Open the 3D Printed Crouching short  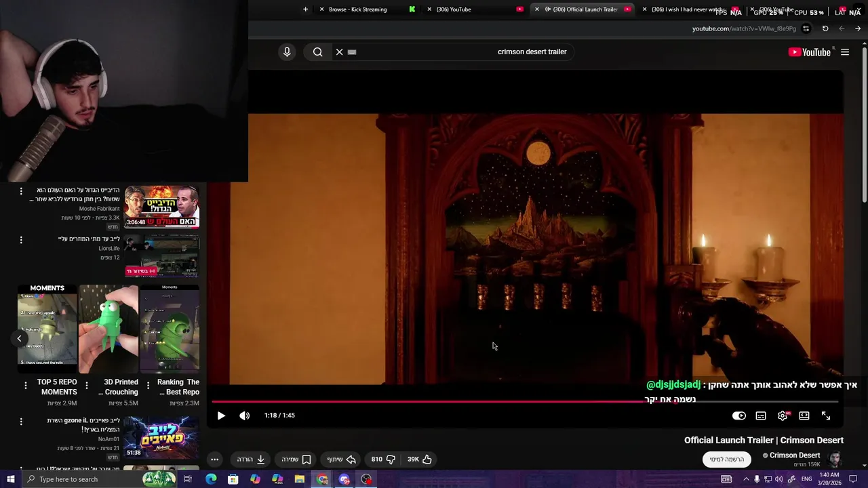(x=108, y=329)
